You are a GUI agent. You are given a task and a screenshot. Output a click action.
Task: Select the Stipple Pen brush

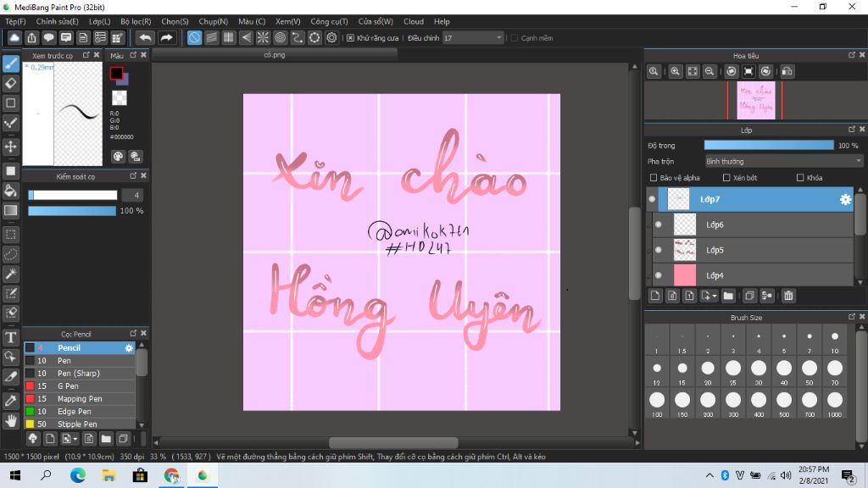79,424
